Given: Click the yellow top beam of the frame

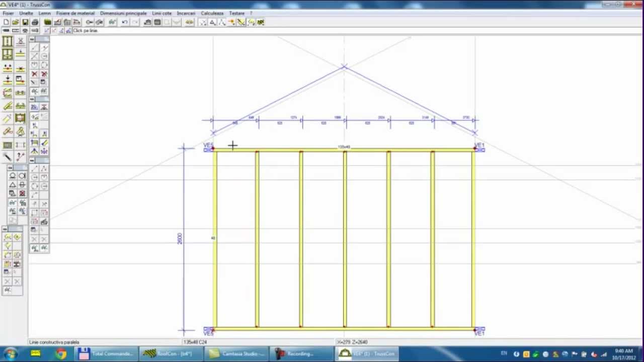Looking at the screenshot, I should pyautogui.click(x=344, y=150).
